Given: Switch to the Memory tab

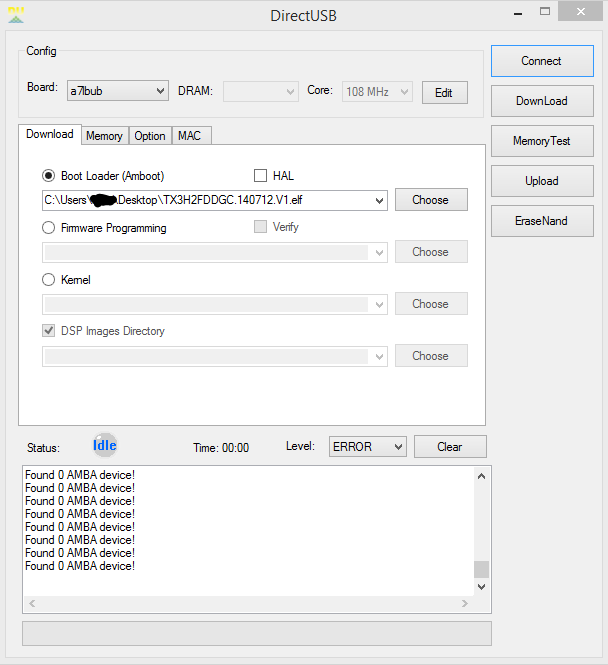Looking at the screenshot, I should 104,136.
